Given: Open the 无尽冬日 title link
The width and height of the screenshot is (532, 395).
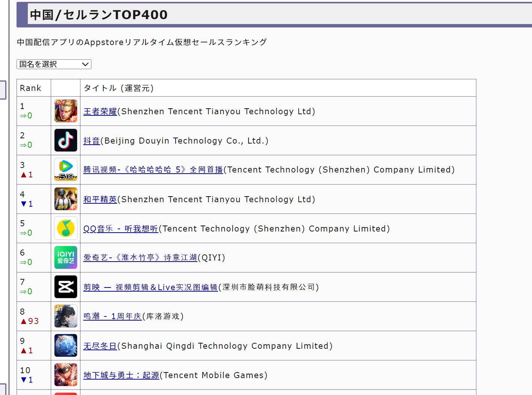Looking at the screenshot, I should click(100, 346).
